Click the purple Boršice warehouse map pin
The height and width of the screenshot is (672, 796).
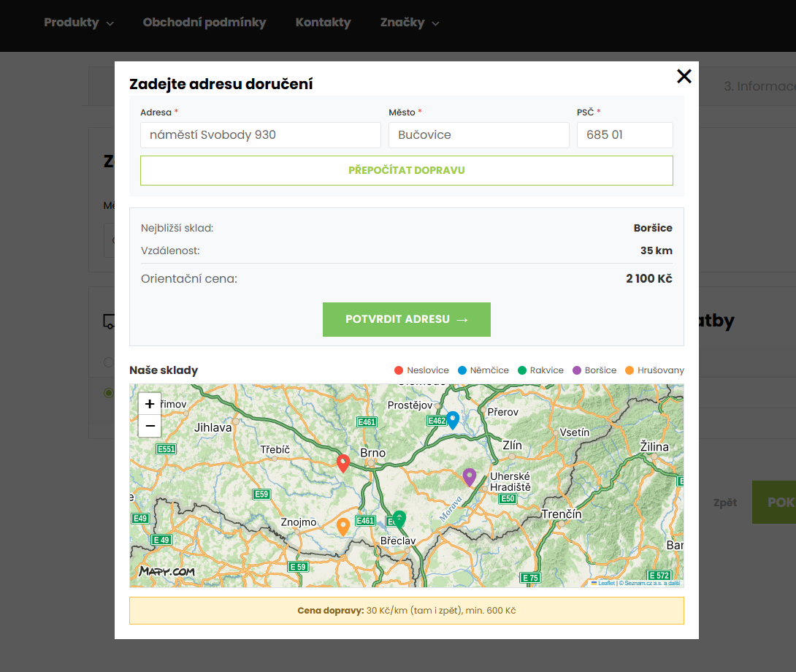pos(470,476)
